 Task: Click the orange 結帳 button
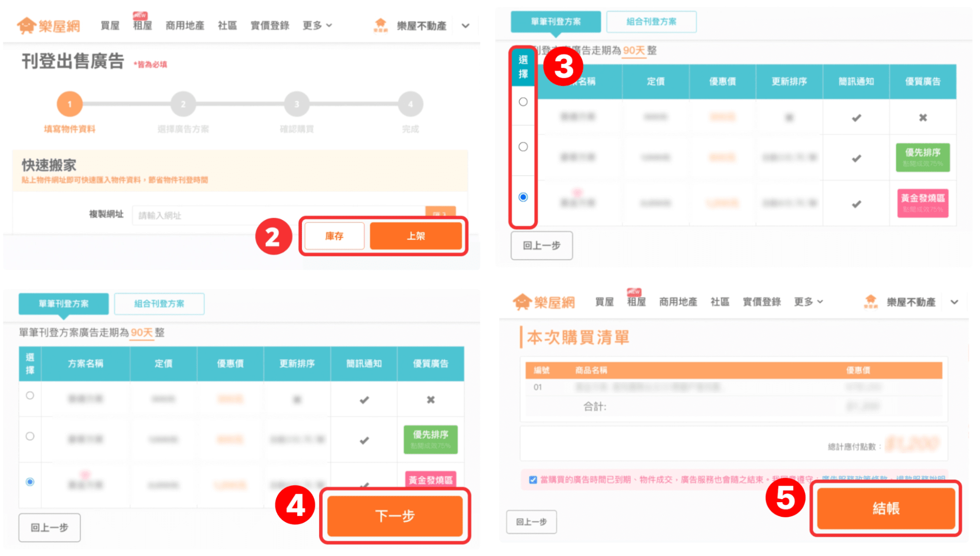click(886, 508)
